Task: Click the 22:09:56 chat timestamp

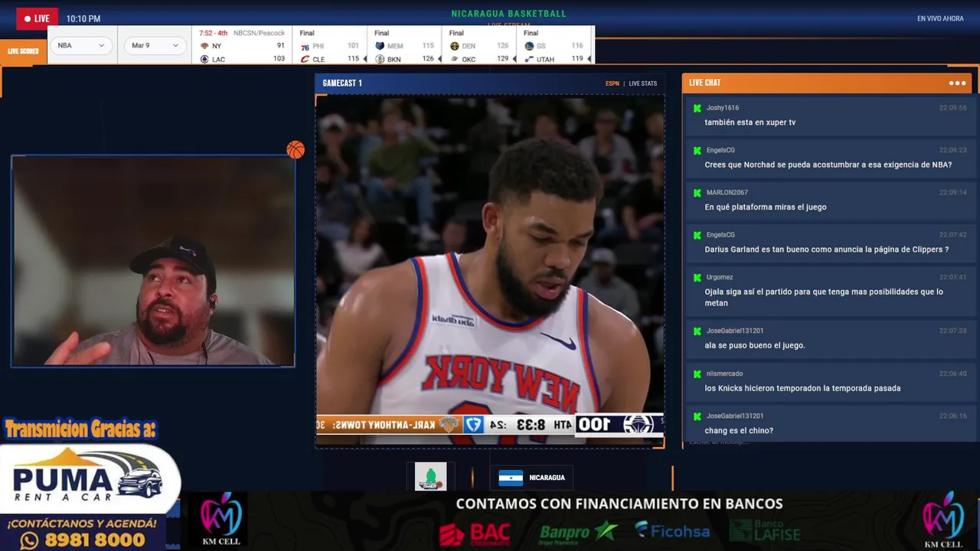Action: coord(952,108)
